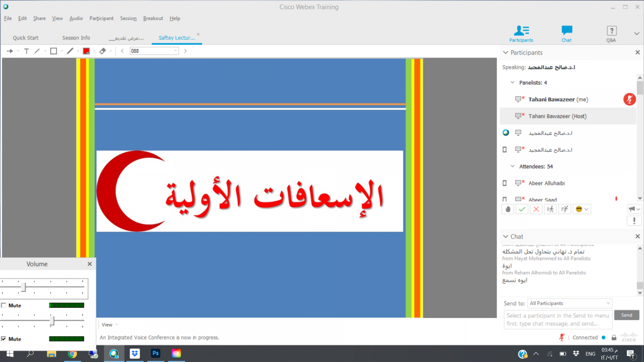Click the red X No feedback
Screen dimensions: 644x362
tap(536, 209)
